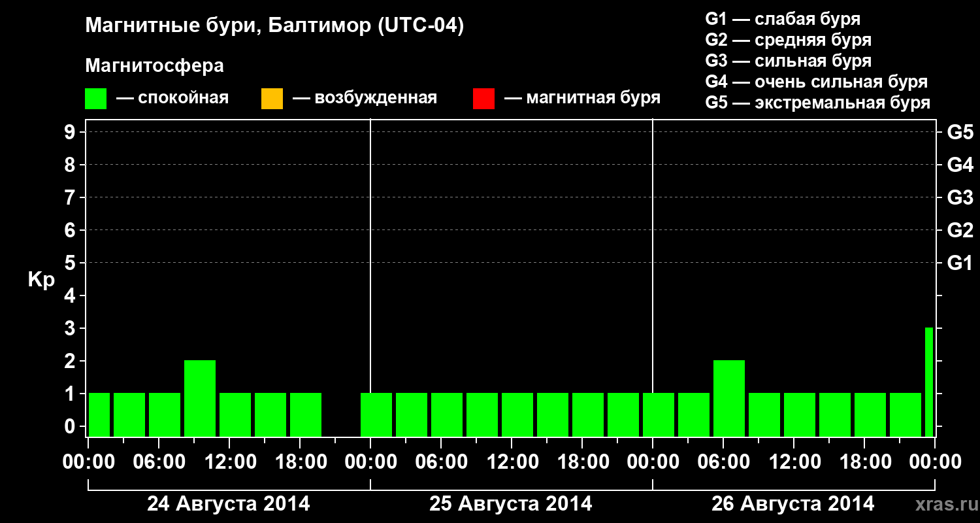Click the orange 'возбужденная' legend swatch

(x=272, y=99)
